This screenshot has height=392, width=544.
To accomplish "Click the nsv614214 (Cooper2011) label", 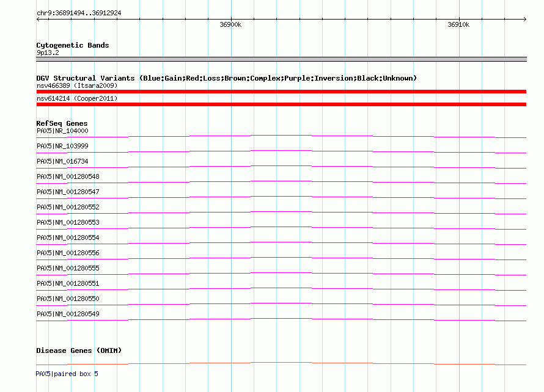I will [77, 98].
